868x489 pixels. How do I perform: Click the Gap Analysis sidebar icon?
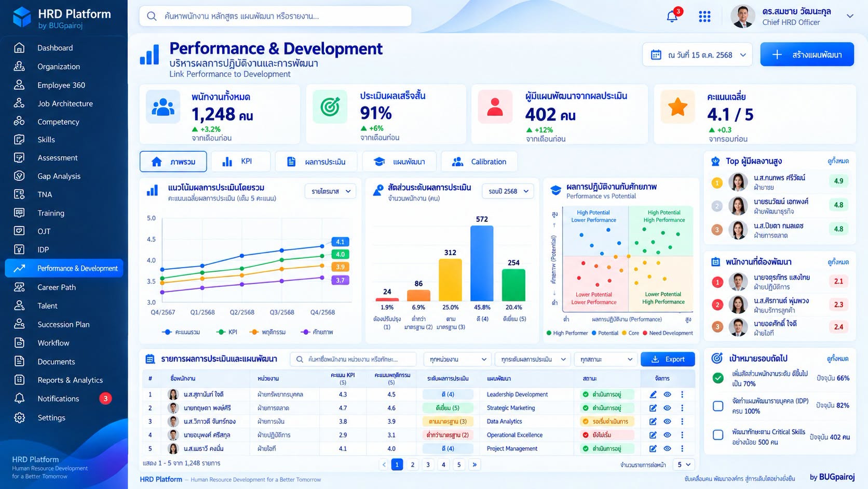(19, 176)
